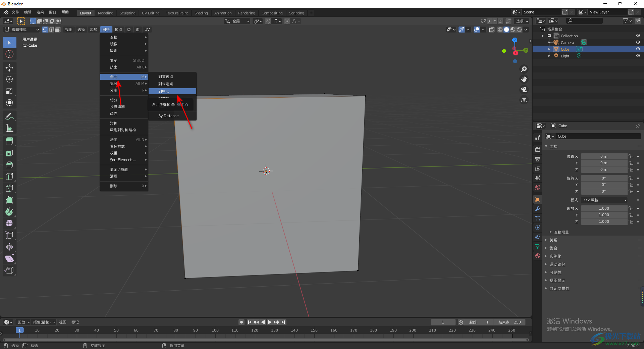Toggle camera view with camera icon
The width and height of the screenshot is (644, 349).
[524, 90]
